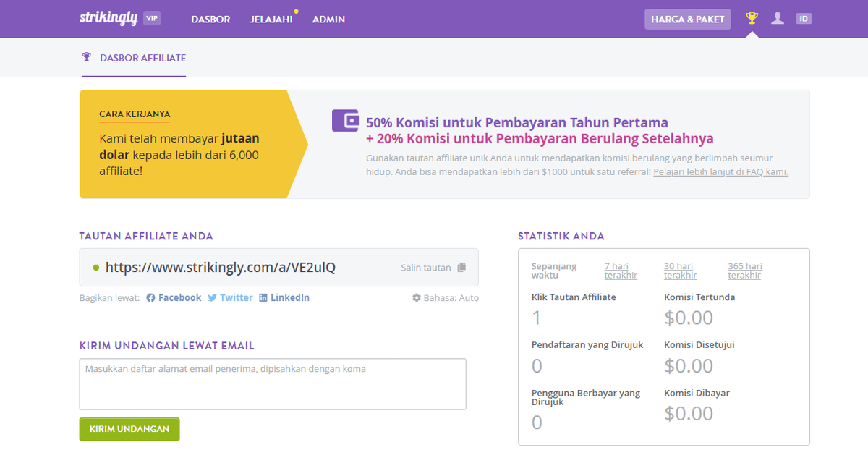
Task: Go to DASBOR in the navigation
Action: [x=210, y=20]
